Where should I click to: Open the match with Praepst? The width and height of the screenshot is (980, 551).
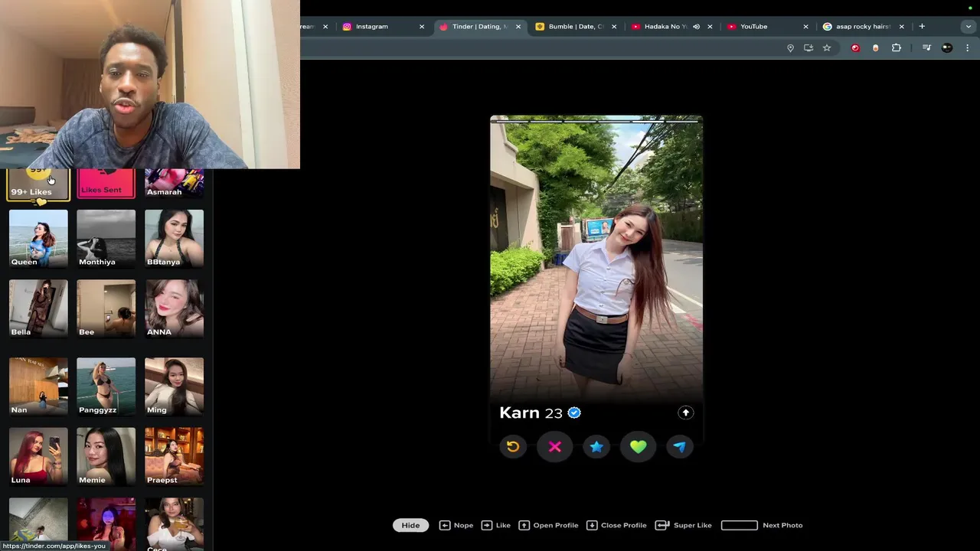[x=174, y=457]
